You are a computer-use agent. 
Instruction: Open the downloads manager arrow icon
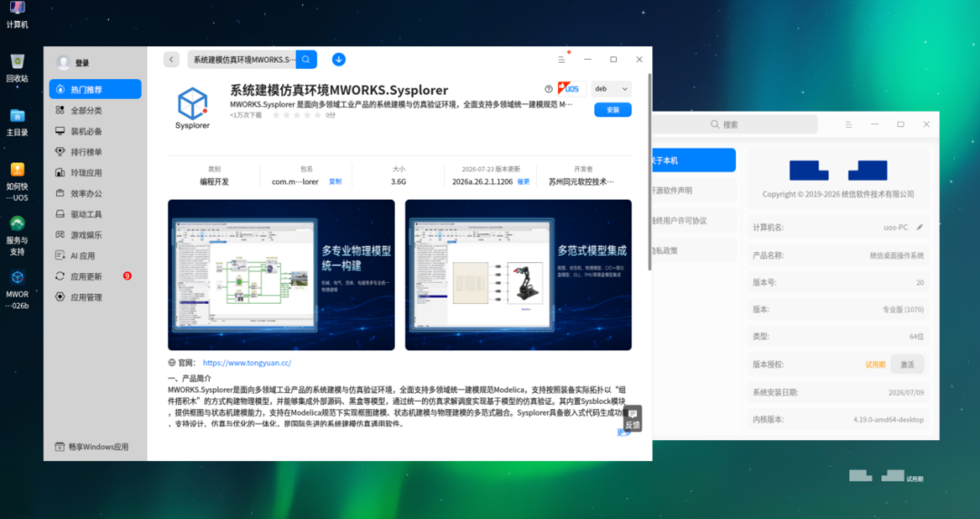(x=338, y=59)
